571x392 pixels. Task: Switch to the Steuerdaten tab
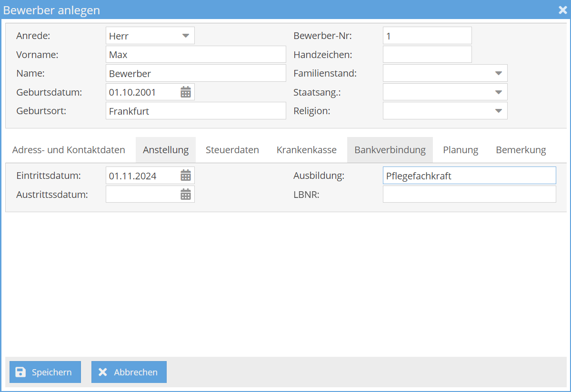coord(232,149)
